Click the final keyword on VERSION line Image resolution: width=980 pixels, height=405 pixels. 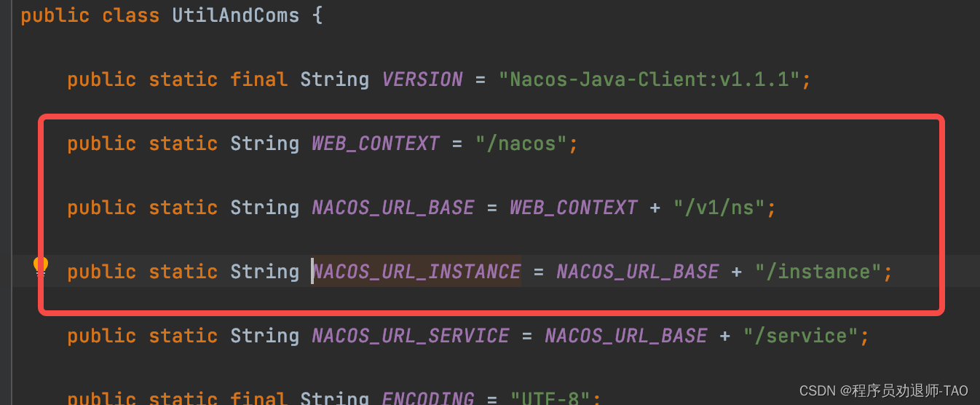[259, 79]
